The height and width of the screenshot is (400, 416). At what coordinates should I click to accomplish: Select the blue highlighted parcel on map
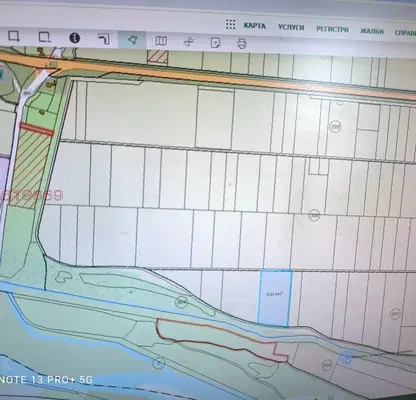pos(275,298)
